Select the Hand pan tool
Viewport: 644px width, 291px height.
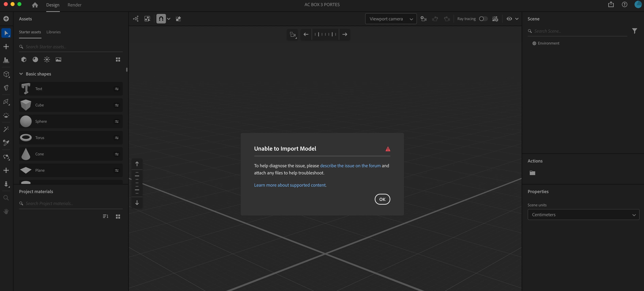point(6,211)
